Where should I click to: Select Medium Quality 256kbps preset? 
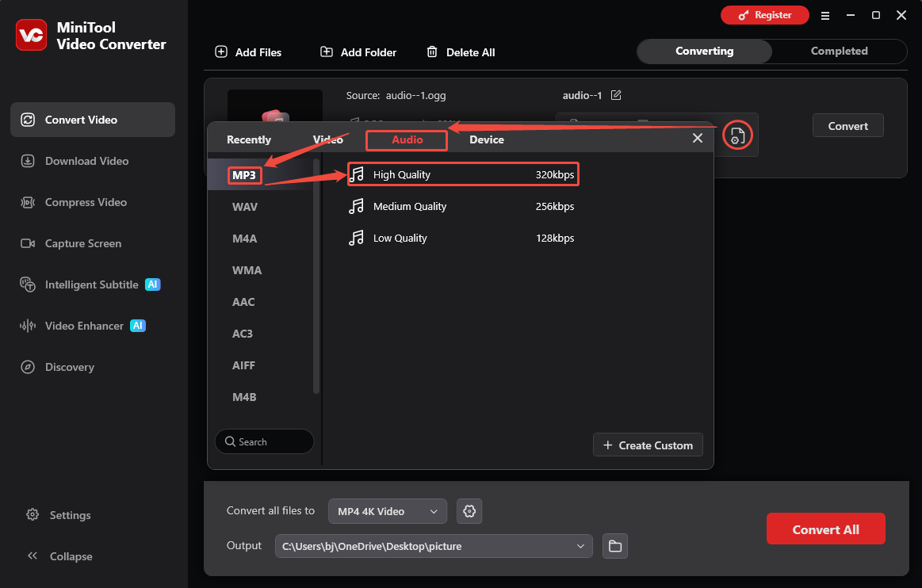pos(463,206)
